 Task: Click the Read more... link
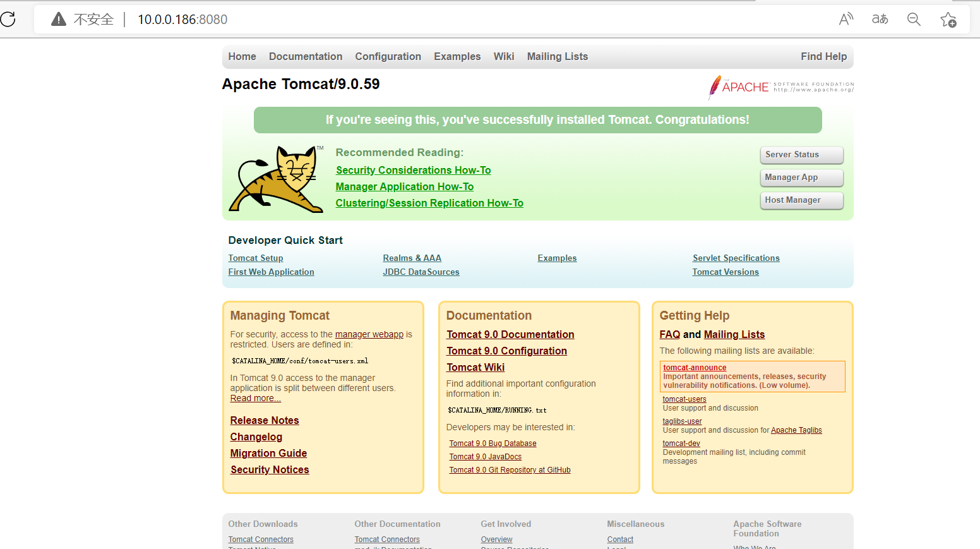point(255,398)
